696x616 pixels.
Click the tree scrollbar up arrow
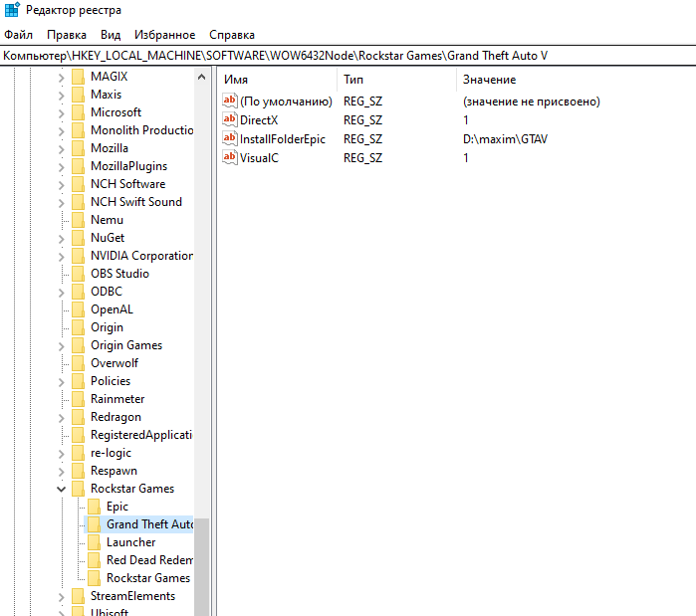pyautogui.click(x=201, y=77)
